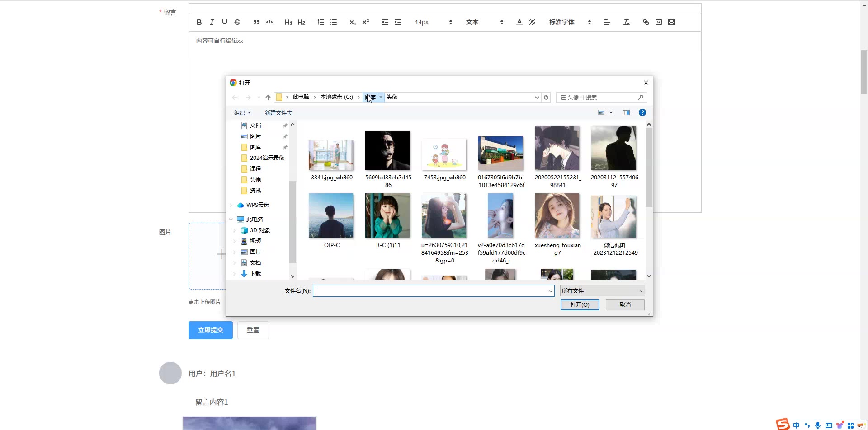Clear text formatting in editor

[x=627, y=22]
